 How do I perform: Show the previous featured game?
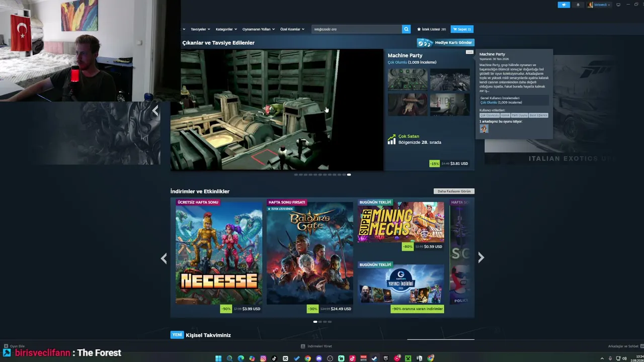tap(155, 111)
